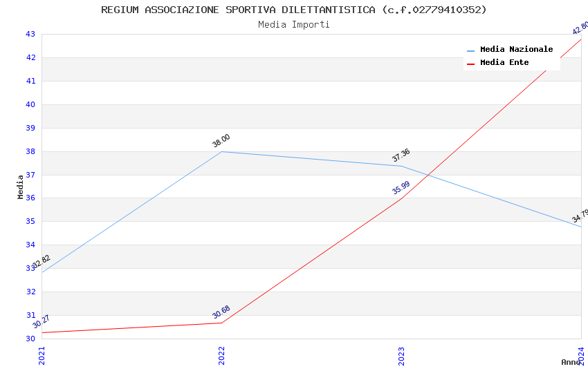Select the 2021 x-axis label
588x380 pixels.
click(x=42, y=354)
